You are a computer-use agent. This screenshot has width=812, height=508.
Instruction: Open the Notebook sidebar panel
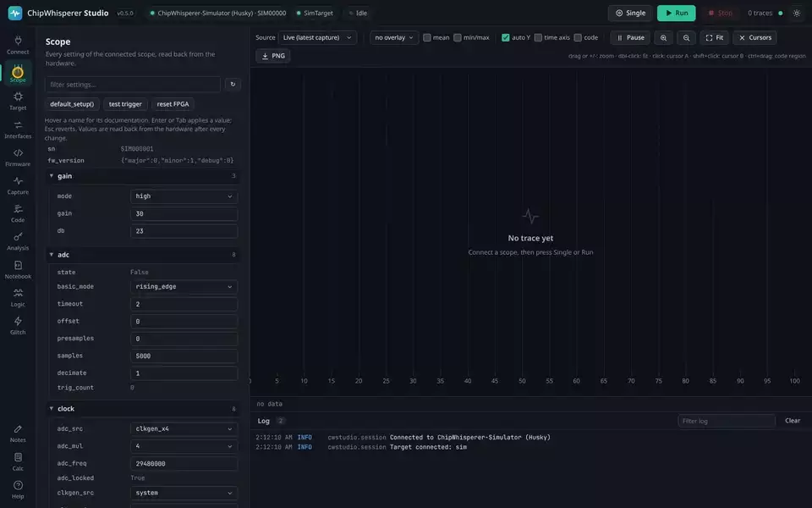pos(18,269)
